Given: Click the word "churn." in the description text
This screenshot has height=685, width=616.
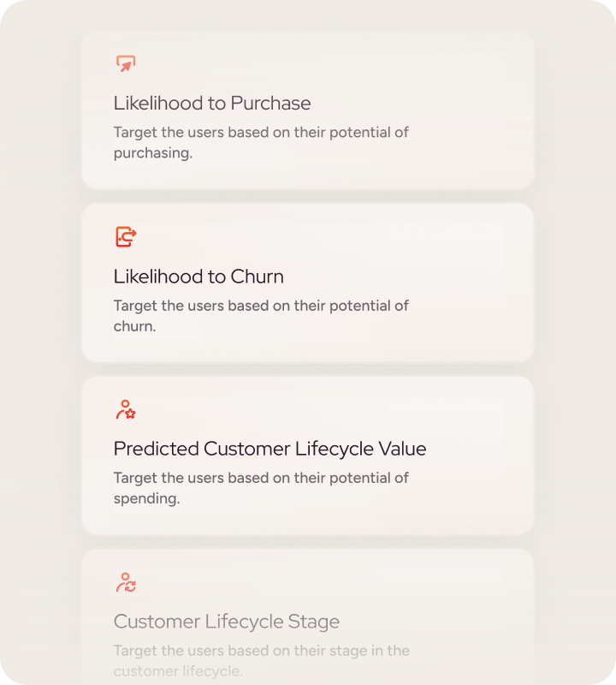Looking at the screenshot, I should (x=134, y=326).
